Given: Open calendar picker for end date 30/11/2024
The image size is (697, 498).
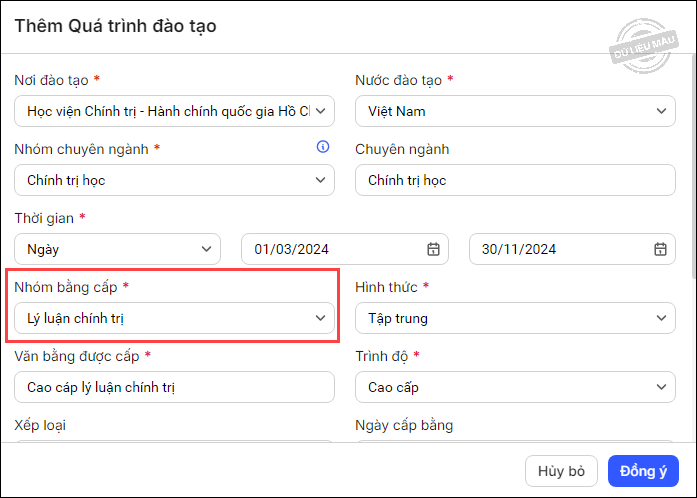Looking at the screenshot, I should pos(660,249).
